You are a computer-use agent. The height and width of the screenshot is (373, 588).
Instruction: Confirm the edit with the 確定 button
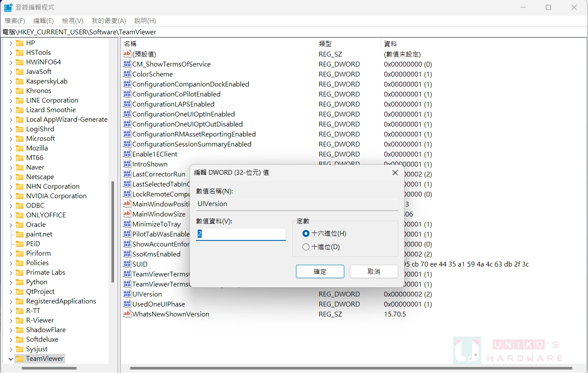(x=320, y=271)
